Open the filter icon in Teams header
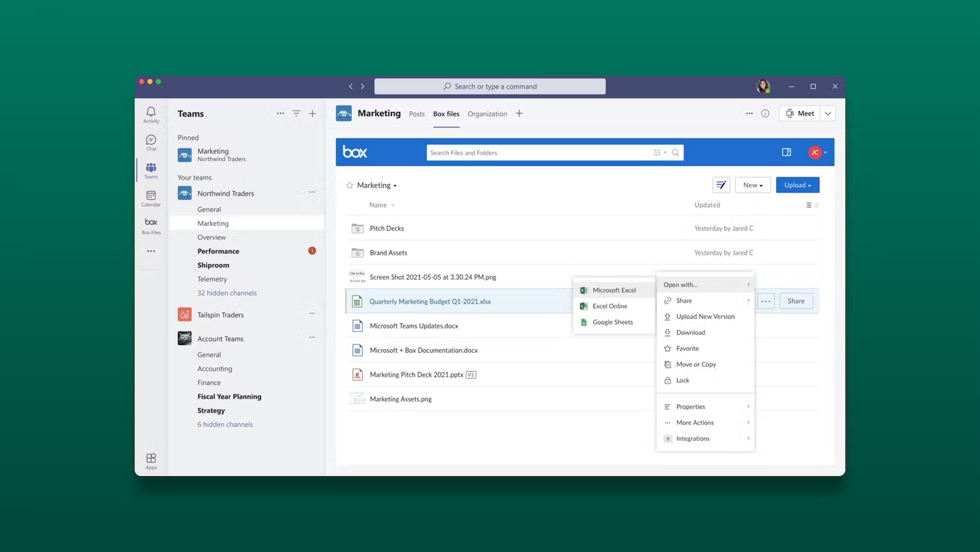Image resolution: width=980 pixels, height=552 pixels. (296, 113)
